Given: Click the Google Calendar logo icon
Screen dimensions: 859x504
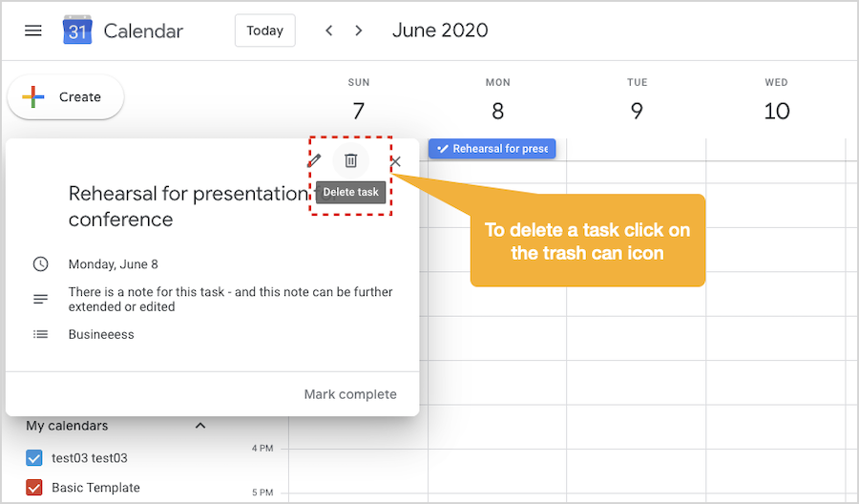Looking at the screenshot, I should (x=77, y=31).
